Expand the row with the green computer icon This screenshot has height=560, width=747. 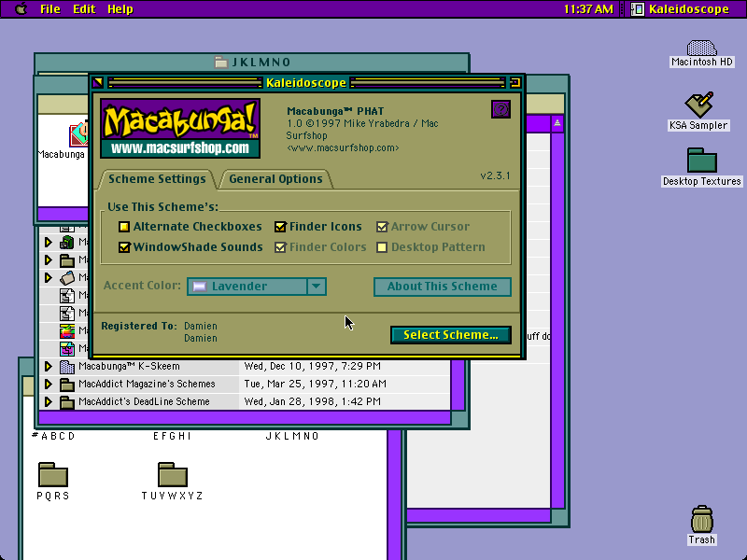pyautogui.click(x=49, y=243)
